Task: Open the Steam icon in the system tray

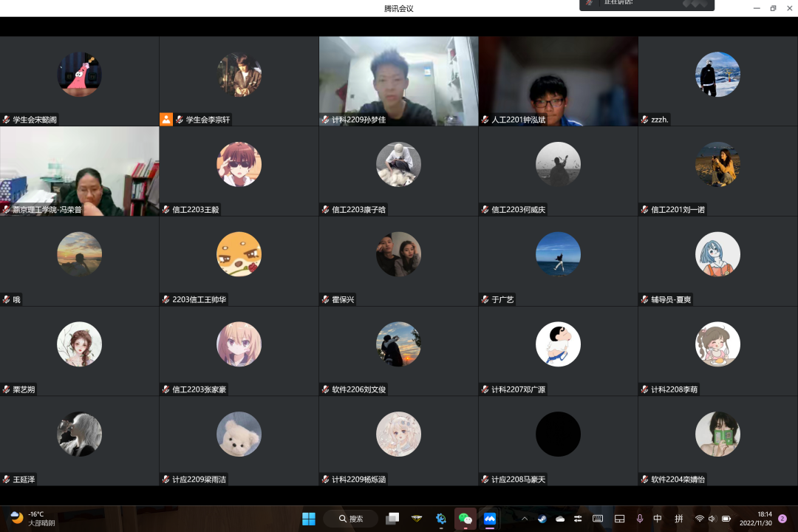Action: 542,519
